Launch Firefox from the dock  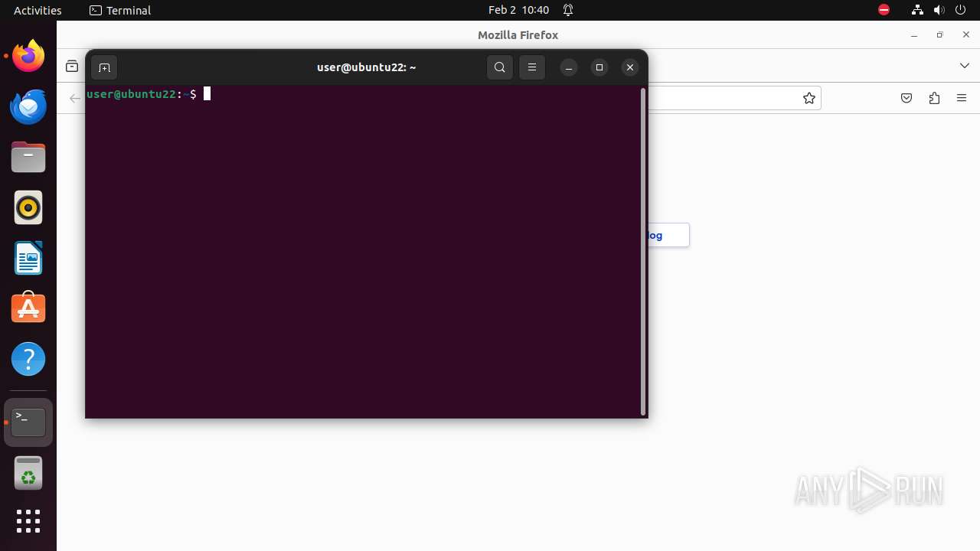tap(28, 56)
